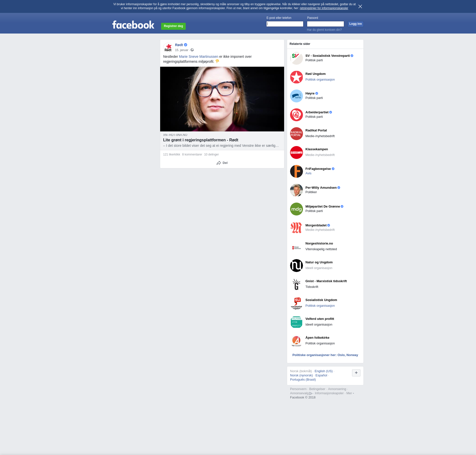This screenshot has width=476, height=455.
Task: Click the Facebook logo
Action: (x=133, y=25)
